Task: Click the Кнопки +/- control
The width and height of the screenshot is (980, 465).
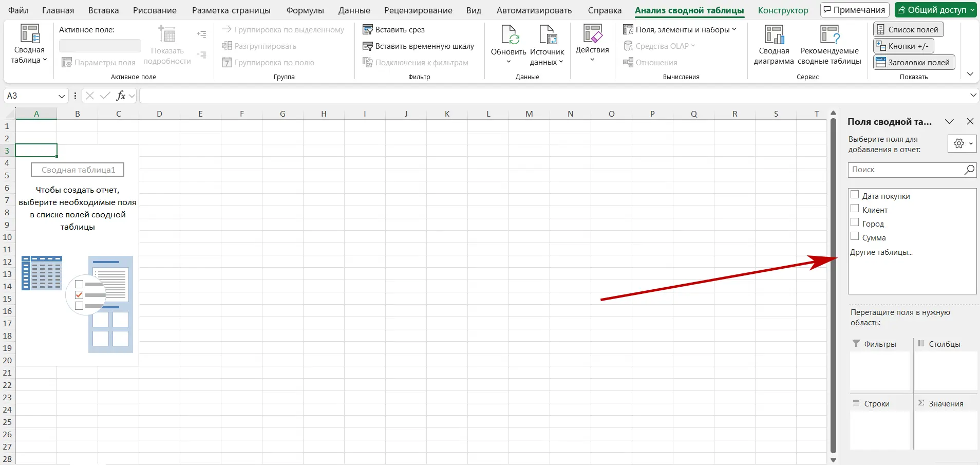Action: click(903, 46)
